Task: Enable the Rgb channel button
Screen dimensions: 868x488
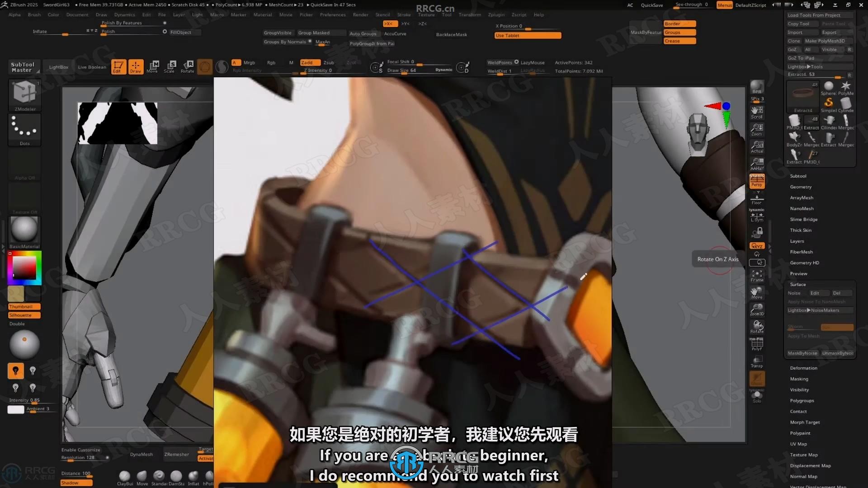Action: pyautogui.click(x=271, y=63)
